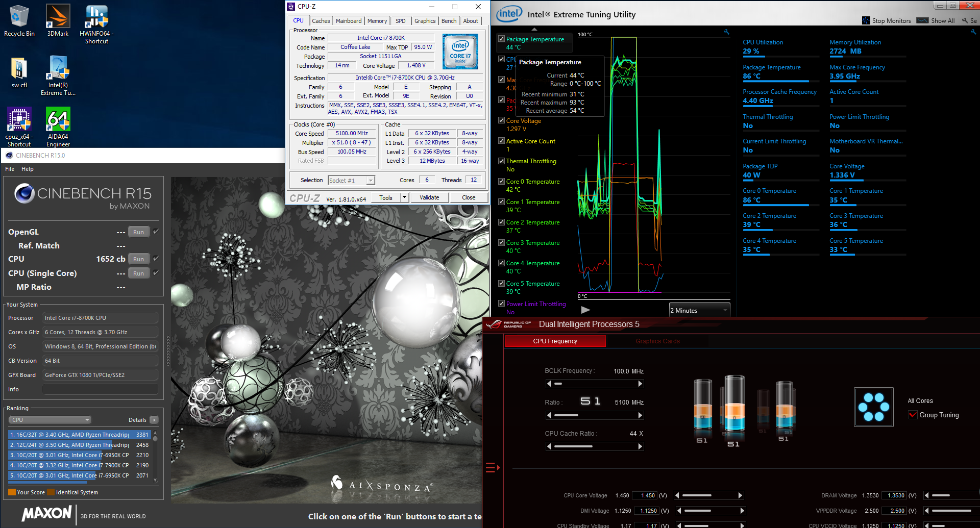980x528 pixels.
Task: Select the 16C/32T AMD Ryzen Threadripper ranking row
Action: click(79, 435)
